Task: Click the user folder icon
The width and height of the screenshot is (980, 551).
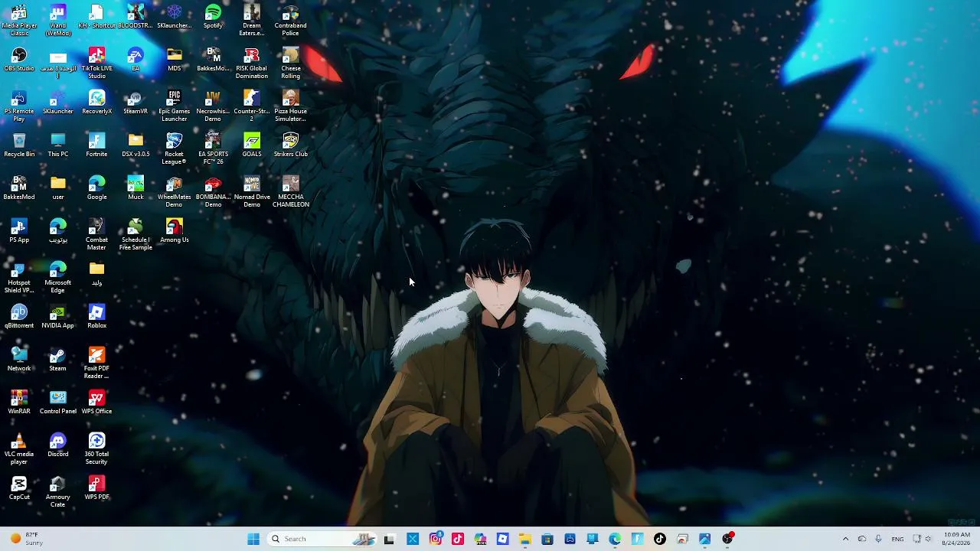Action: click(58, 188)
